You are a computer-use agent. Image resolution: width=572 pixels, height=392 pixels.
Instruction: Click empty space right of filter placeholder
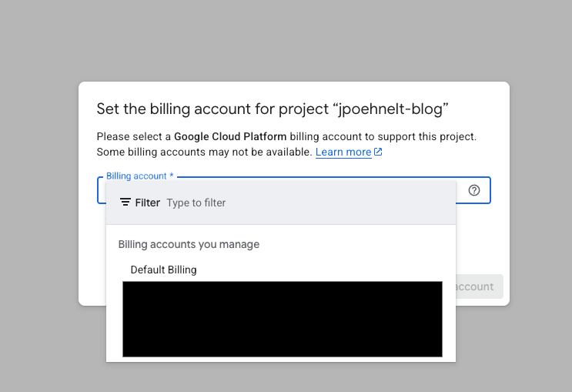coord(346,203)
